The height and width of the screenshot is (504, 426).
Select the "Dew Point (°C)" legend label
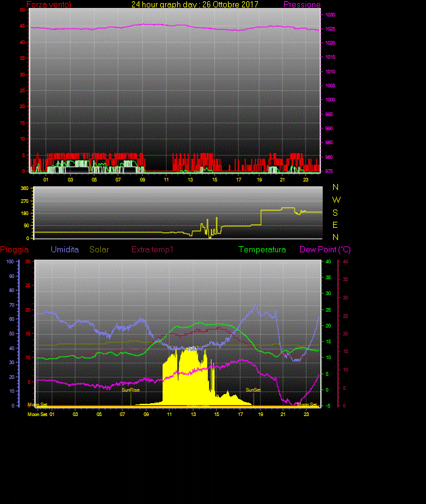(325, 250)
